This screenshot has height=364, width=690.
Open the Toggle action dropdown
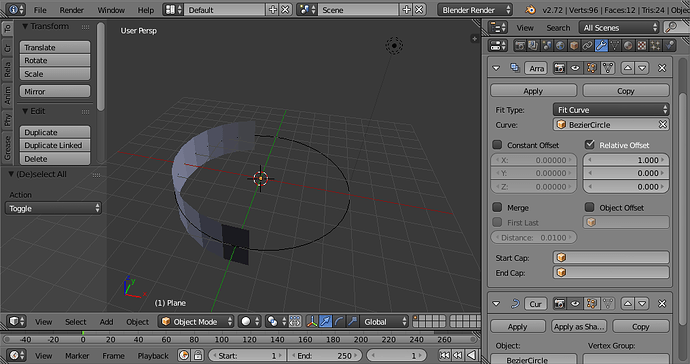coord(53,208)
